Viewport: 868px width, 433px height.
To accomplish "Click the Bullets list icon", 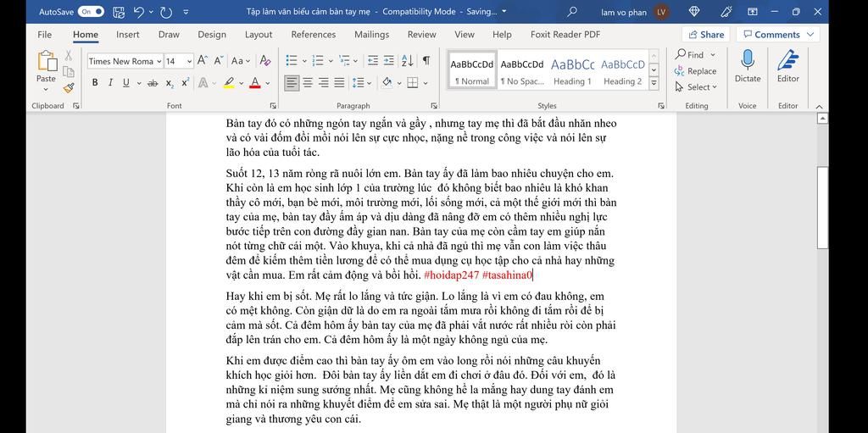I will [x=292, y=60].
